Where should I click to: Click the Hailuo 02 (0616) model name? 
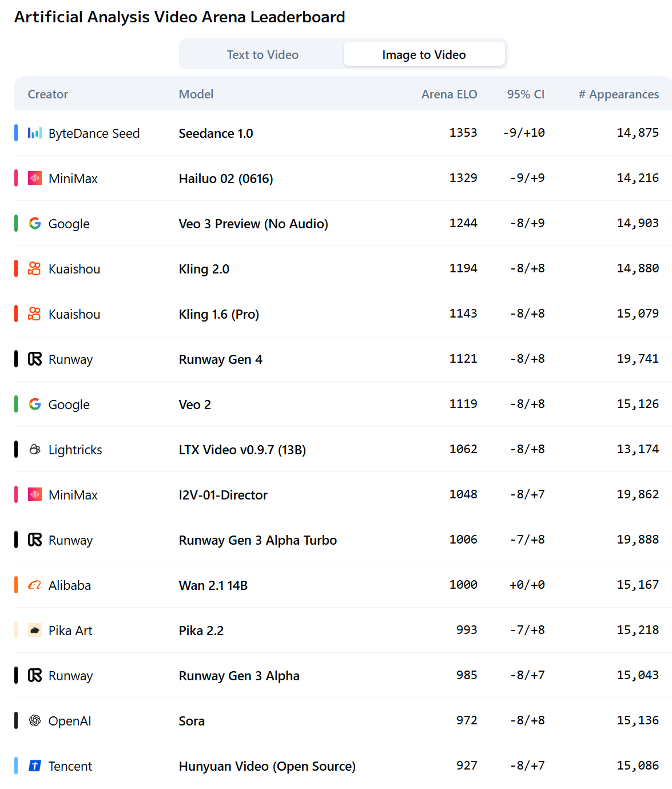click(x=226, y=179)
